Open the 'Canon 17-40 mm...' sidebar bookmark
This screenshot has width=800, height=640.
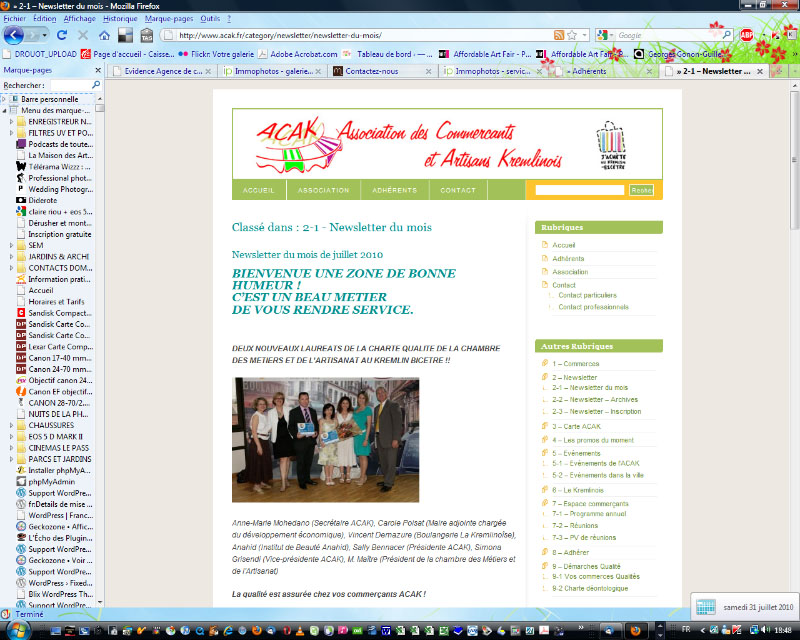click(60, 358)
